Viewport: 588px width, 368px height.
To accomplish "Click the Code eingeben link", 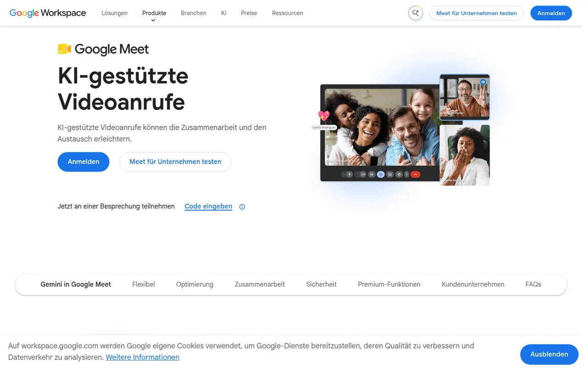I will pyautogui.click(x=209, y=207).
